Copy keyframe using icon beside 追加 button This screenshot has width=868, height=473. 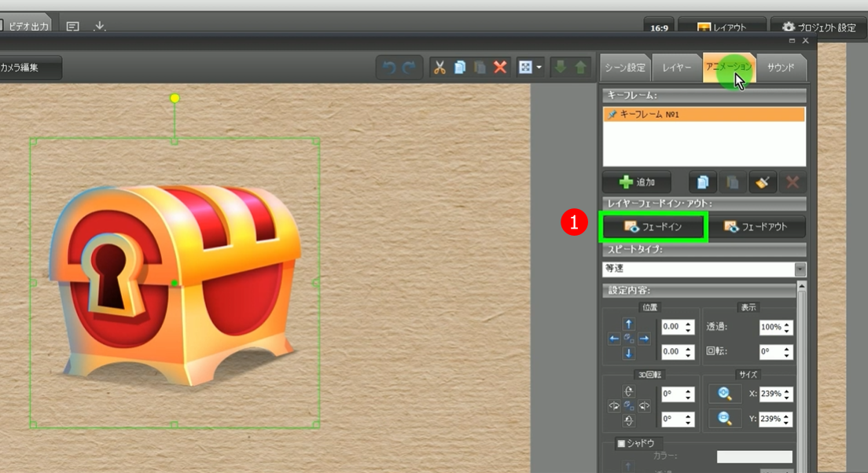702,182
